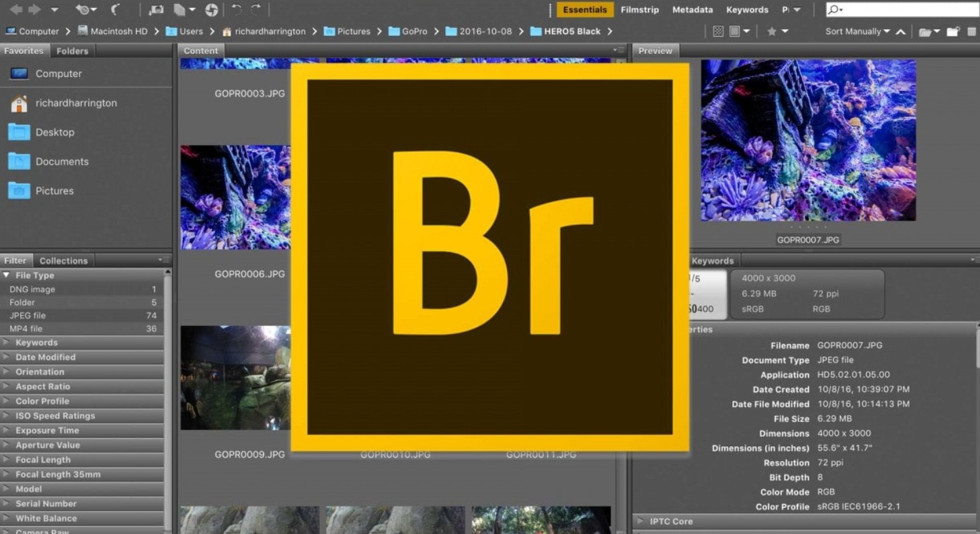This screenshot has height=534, width=980.
Task: Click the GOPR0003.JPG file name
Action: pos(250,94)
